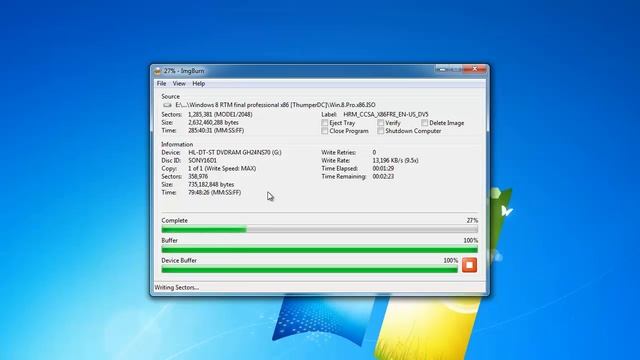This screenshot has height=360, width=640.
Task: Open the Help menu
Action: point(199,84)
